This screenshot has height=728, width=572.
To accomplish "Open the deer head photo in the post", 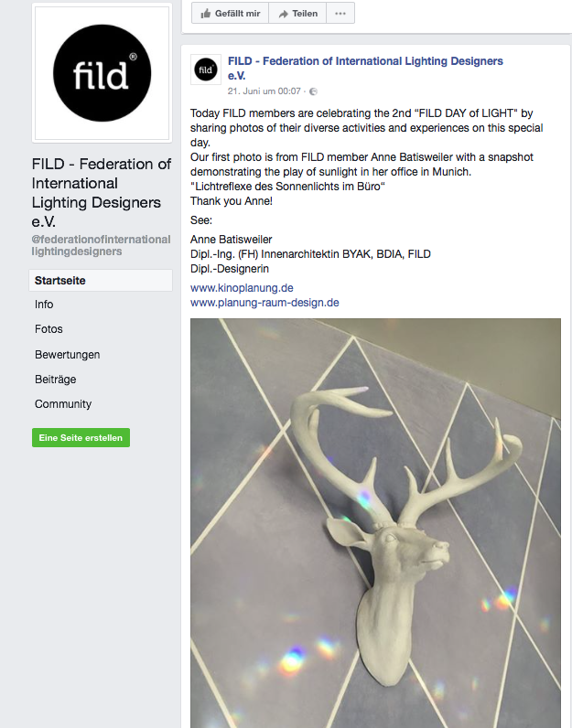I will point(375,523).
